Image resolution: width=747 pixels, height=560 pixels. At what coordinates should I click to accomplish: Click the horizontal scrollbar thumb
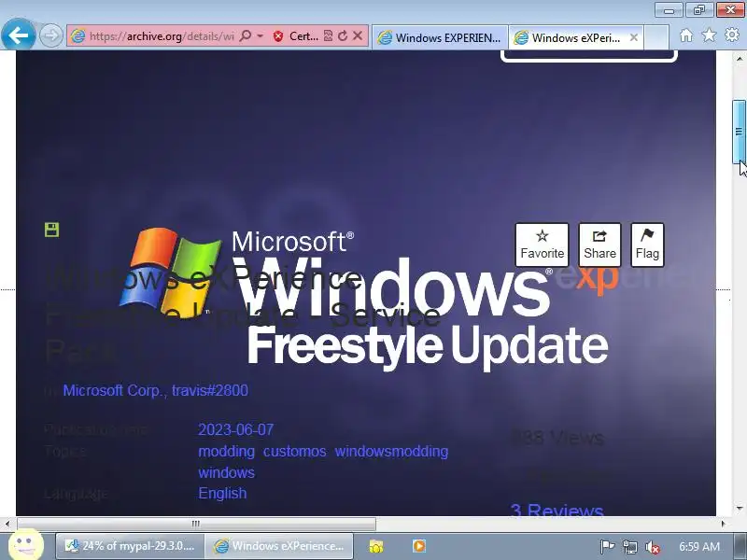[196, 524]
